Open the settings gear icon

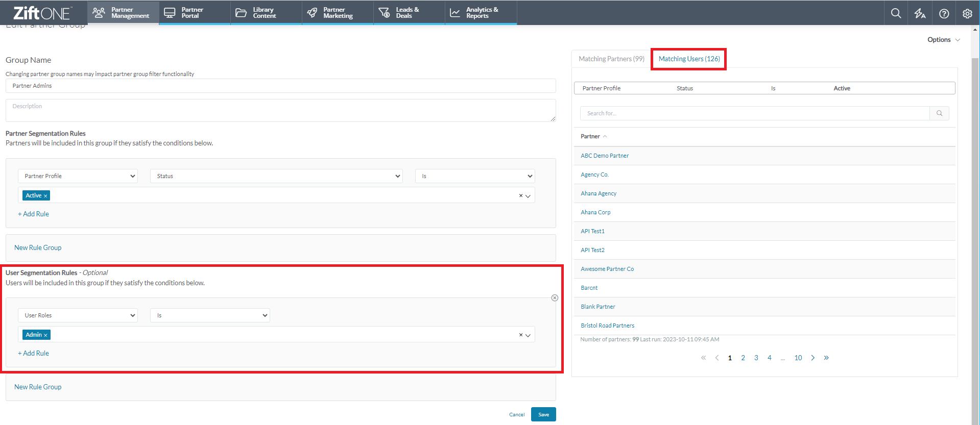pos(967,13)
